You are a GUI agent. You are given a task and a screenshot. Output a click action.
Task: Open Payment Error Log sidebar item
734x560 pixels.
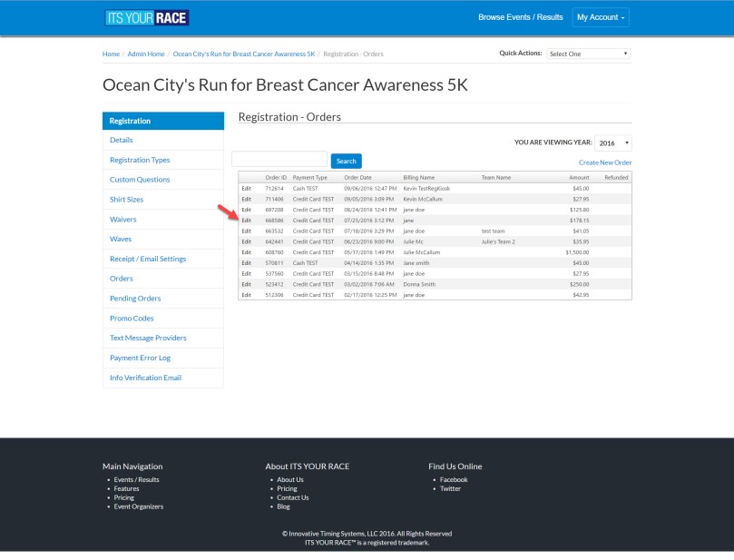pyautogui.click(x=140, y=358)
